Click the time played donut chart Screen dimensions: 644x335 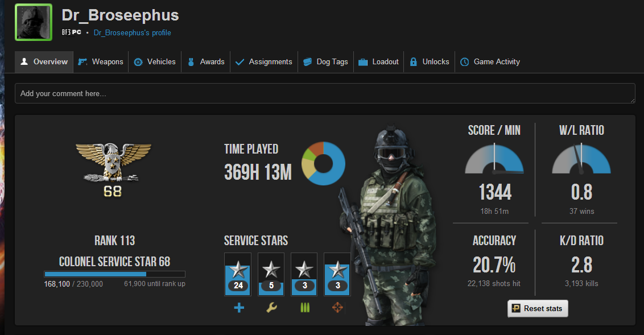pos(323,163)
